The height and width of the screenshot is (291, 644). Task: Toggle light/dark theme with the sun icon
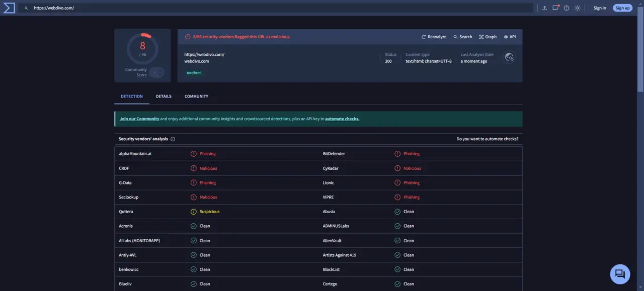point(577,8)
